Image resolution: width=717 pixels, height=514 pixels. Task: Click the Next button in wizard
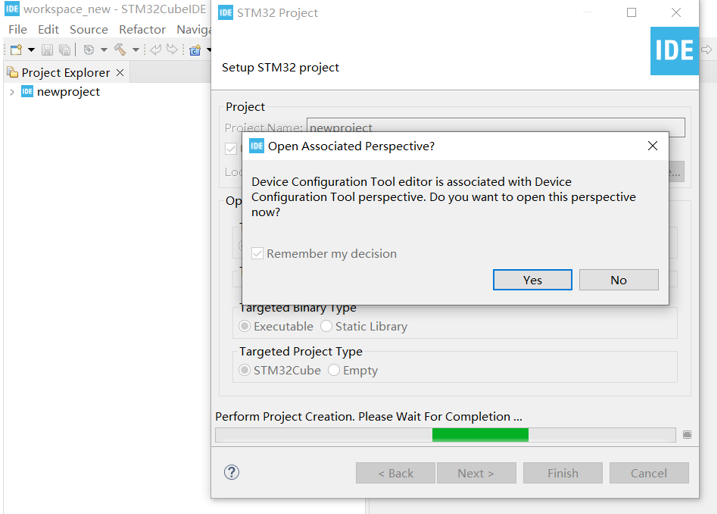476,473
